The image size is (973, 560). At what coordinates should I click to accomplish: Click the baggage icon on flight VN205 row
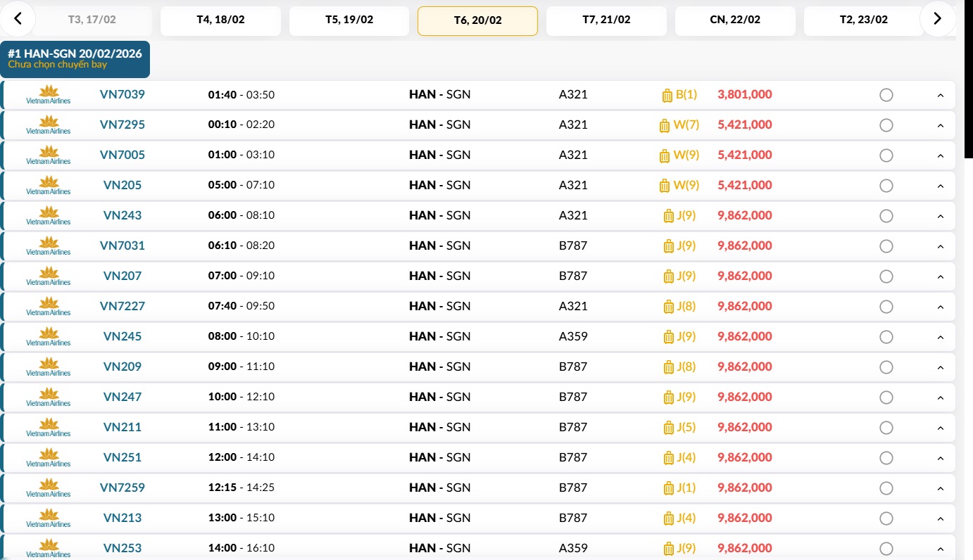[x=664, y=186]
